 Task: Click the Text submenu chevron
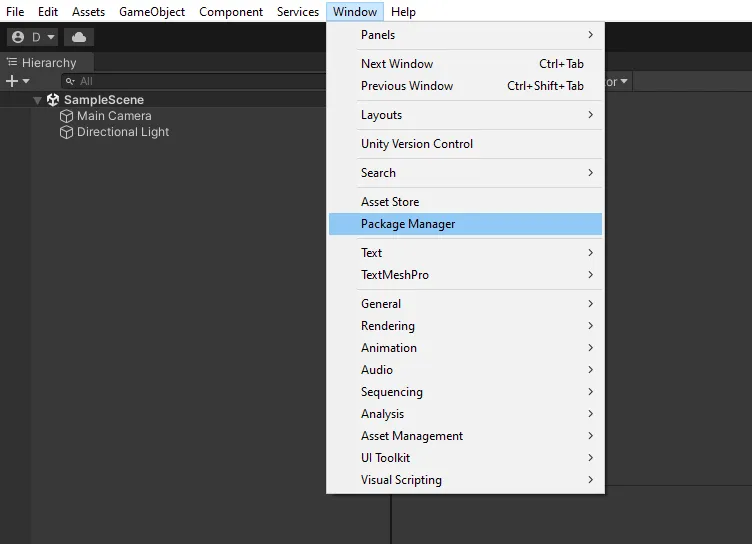[590, 253]
